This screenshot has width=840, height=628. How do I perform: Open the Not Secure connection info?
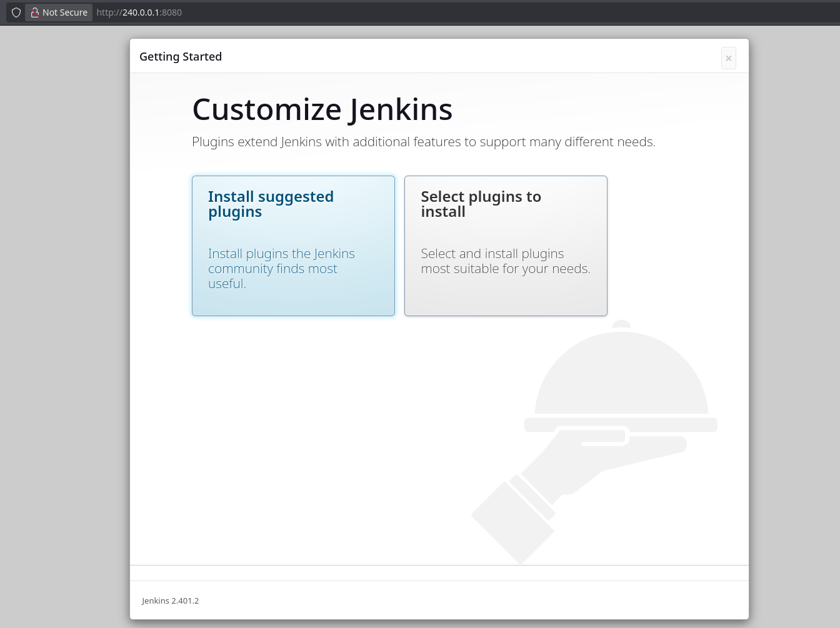click(x=59, y=12)
